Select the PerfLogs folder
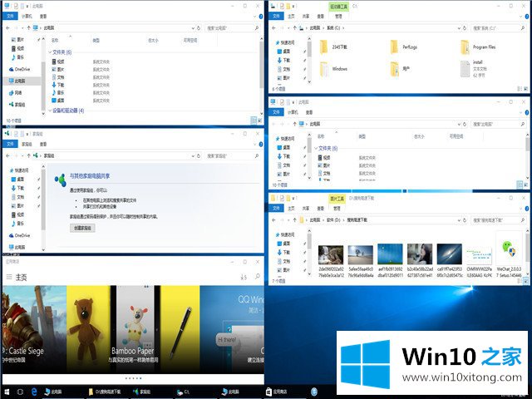The width and height of the screenshot is (532, 399). 404,47
